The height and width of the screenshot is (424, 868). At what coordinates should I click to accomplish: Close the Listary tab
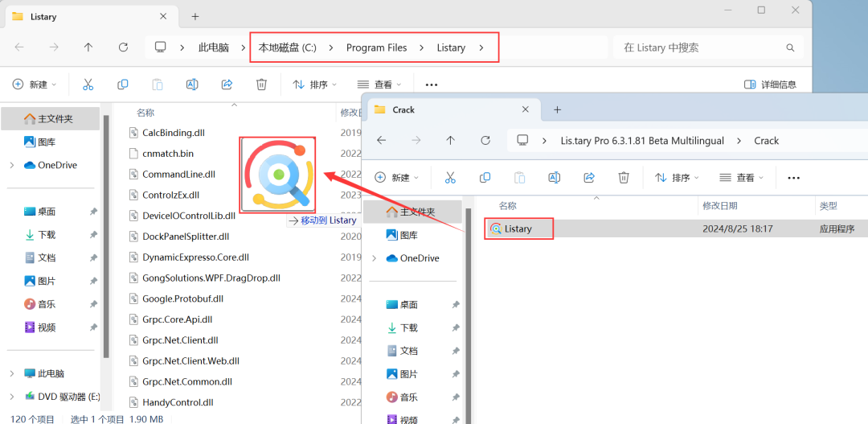click(162, 17)
